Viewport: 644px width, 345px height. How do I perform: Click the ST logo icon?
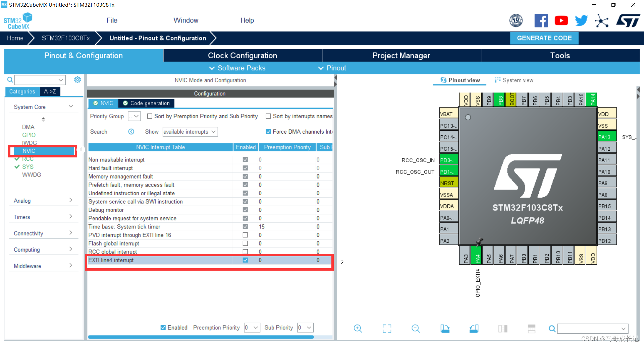(x=628, y=20)
